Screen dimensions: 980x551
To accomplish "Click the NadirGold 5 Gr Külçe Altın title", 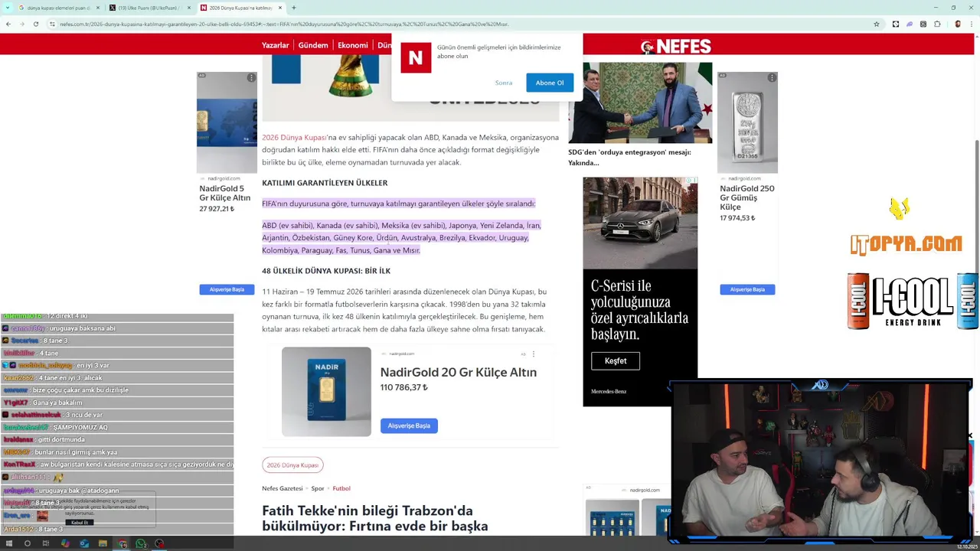I will (x=225, y=193).
